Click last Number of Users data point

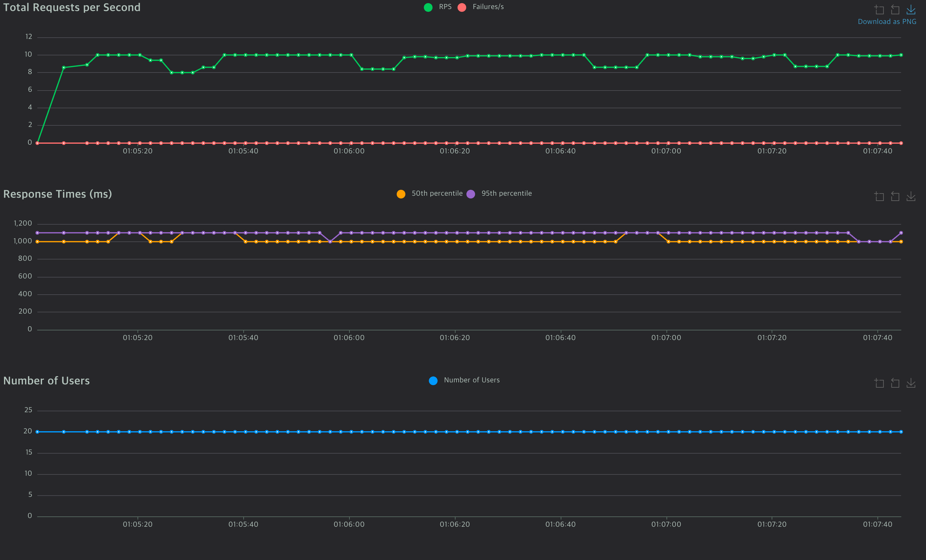(901, 432)
